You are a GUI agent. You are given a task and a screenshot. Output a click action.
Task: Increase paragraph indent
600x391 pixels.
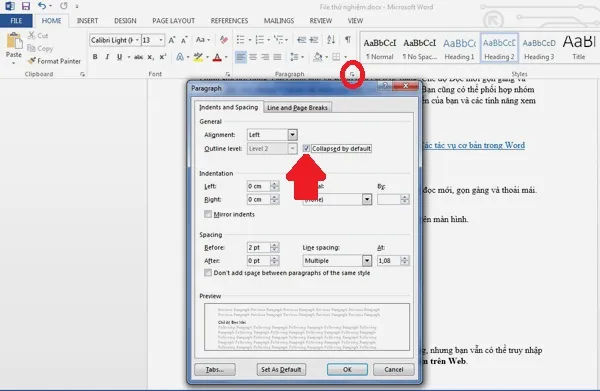(314, 40)
